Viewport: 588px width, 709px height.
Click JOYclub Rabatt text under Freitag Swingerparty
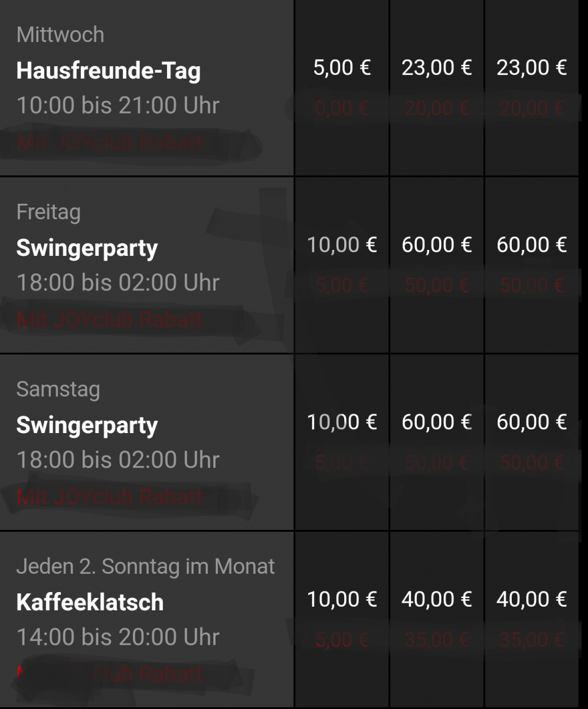click(110, 320)
